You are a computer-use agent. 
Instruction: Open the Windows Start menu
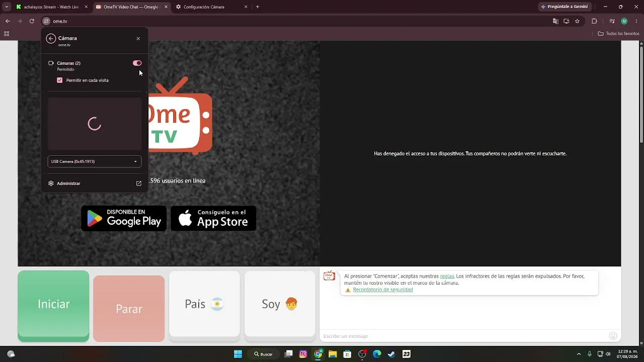pyautogui.click(x=238, y=354)
